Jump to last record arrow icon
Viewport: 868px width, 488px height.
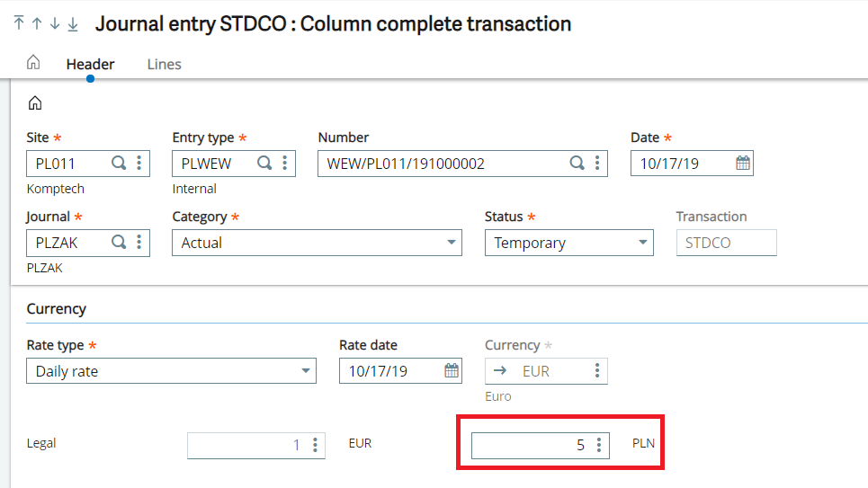click(x=73, y=23)
